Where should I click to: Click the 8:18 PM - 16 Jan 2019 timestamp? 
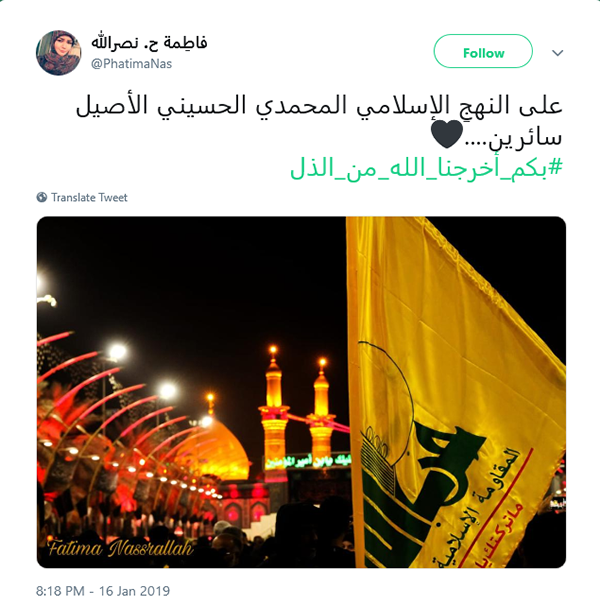click(103, 591)
